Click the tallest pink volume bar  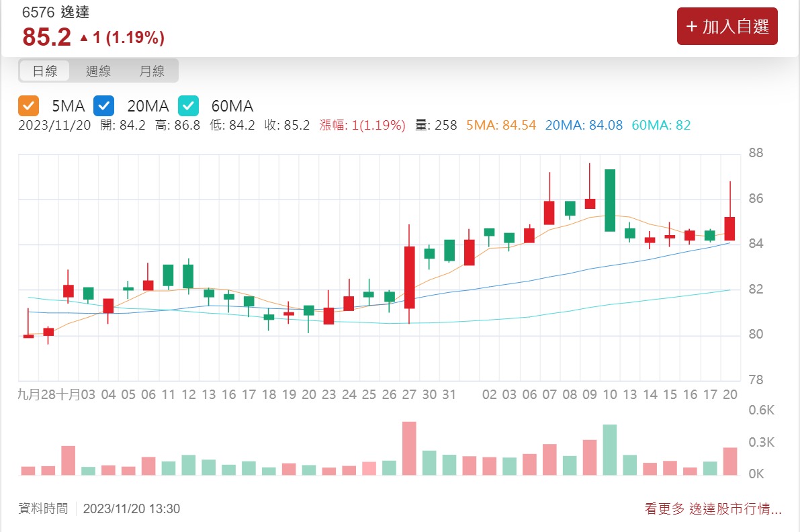click(x=409, y=447)
